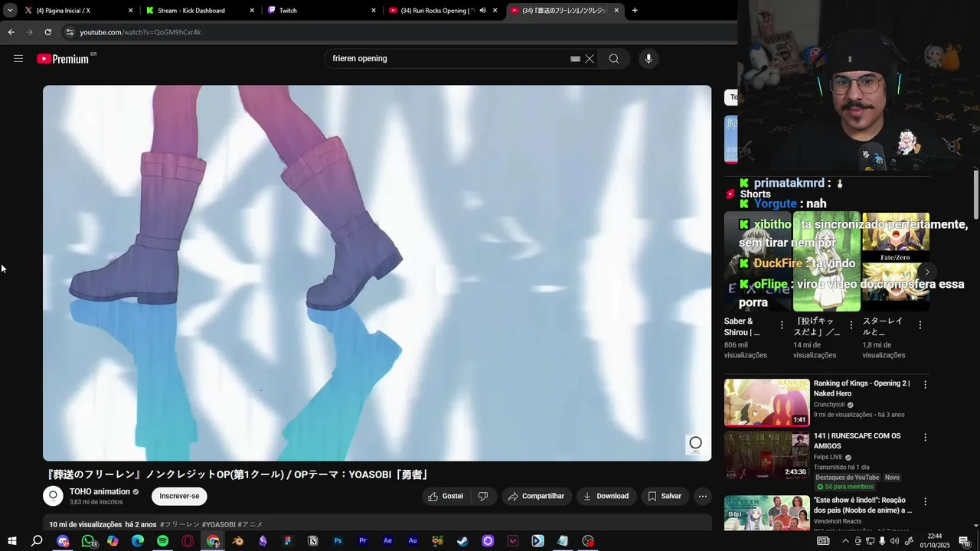980x551 pixels.
Task: Open Blender from the taskbar
Action: [x=238, y=541]
